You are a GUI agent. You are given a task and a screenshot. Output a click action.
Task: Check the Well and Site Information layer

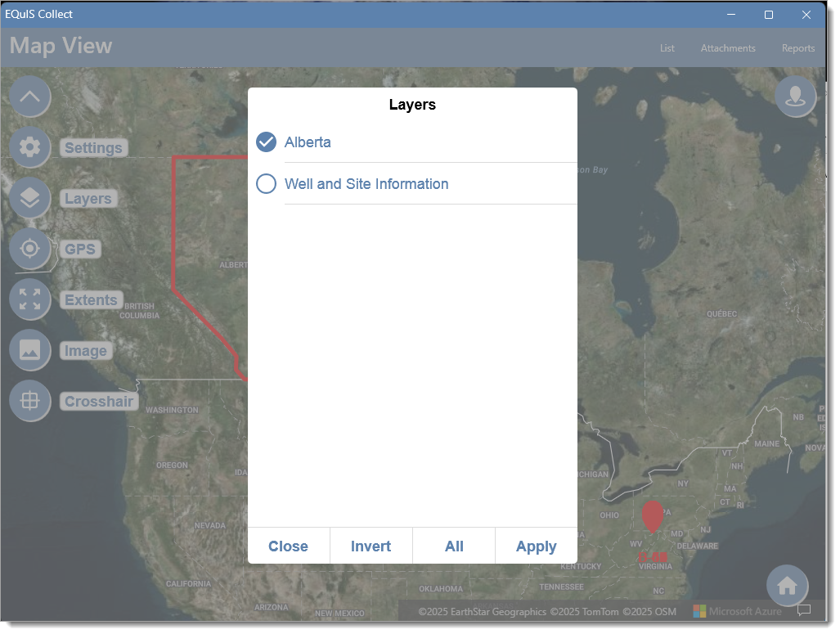click(x=267, y=184)
